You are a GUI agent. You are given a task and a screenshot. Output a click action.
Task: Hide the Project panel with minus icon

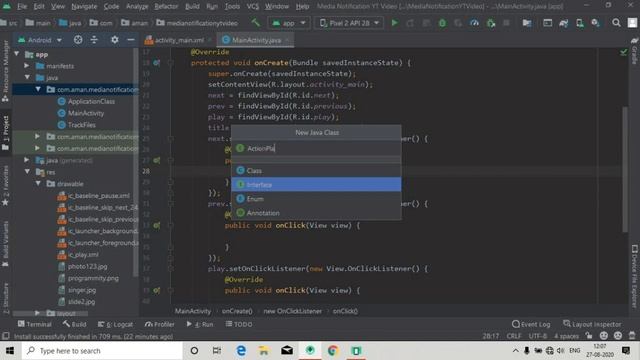pos(131,40)
